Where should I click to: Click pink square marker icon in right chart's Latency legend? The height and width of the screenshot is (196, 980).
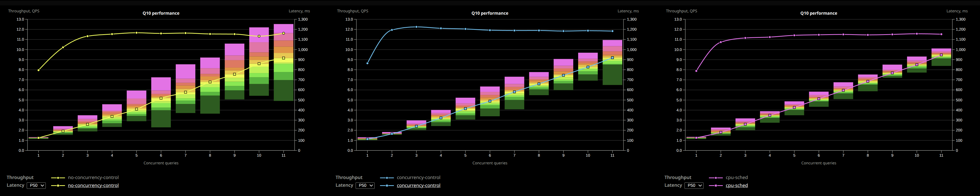tap(716, 186)
